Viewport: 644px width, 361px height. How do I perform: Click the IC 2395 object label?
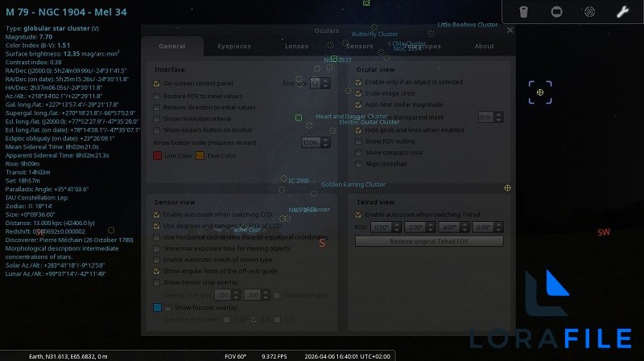pyautogui.click(x=299, y=181)
